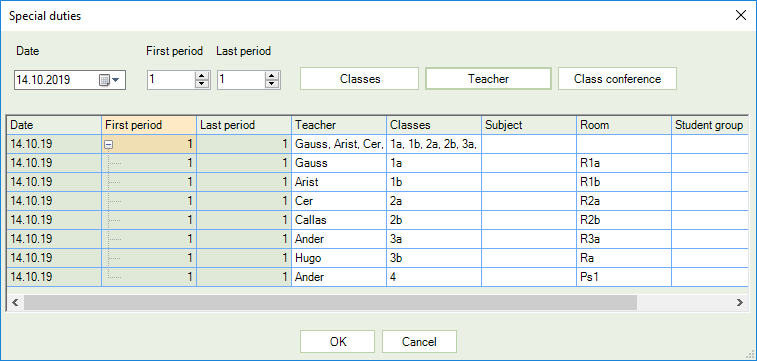
Task: Click the scrollbar right arrow
Action: click(739, 303)
